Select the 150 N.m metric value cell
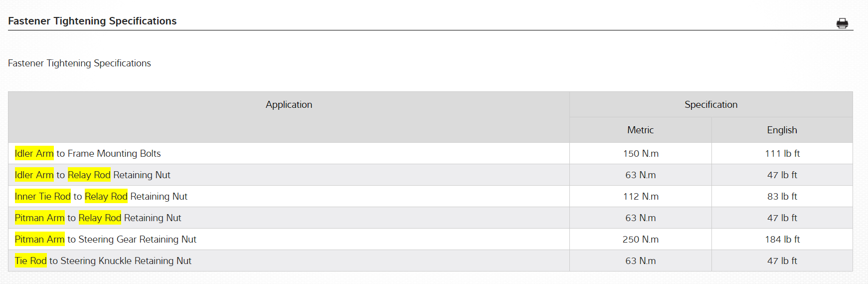This screenshot has width=868, height=284. (641, 154)
